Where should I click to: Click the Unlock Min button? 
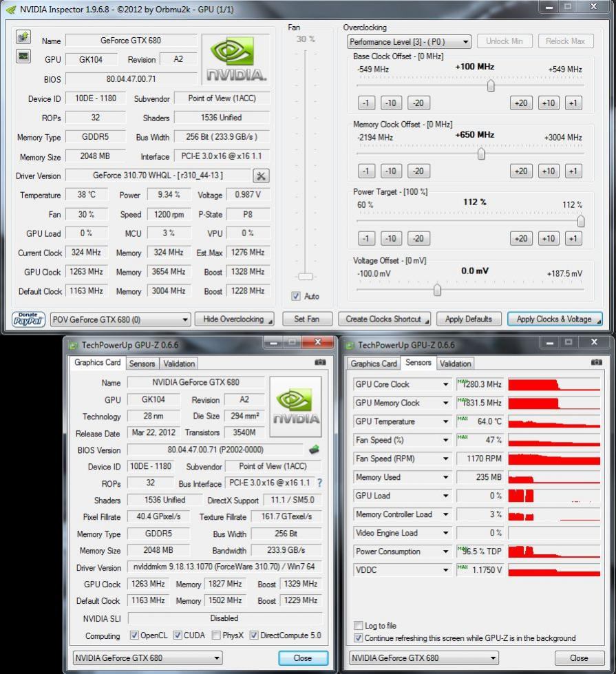click(x=505, y=41)
